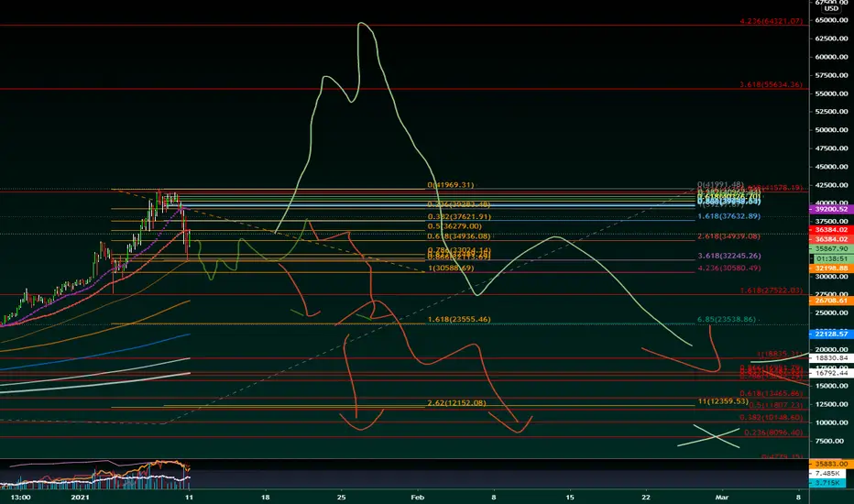Click the red 0.382(10148.60) label
This screenshot has height=504, width=854.
pyautogui.click(x=771, y=417)
